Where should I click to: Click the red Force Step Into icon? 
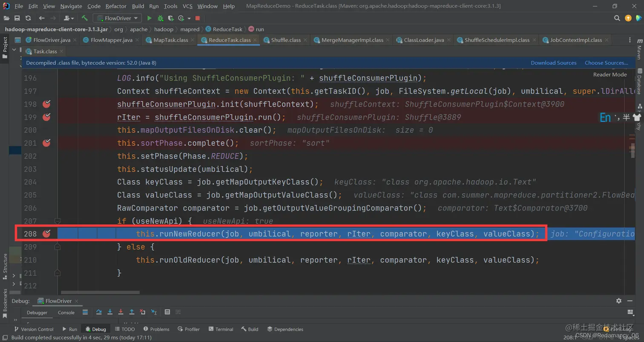[121, 312]
